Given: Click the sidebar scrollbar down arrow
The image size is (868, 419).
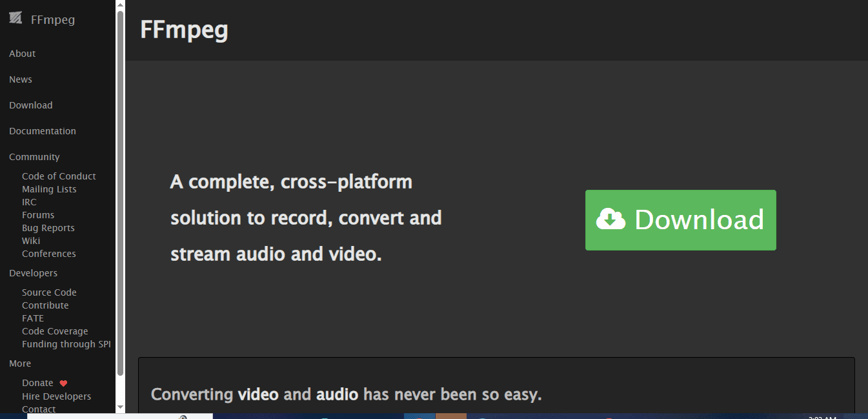Looking at the screenshot, I should tap(120, 407).
